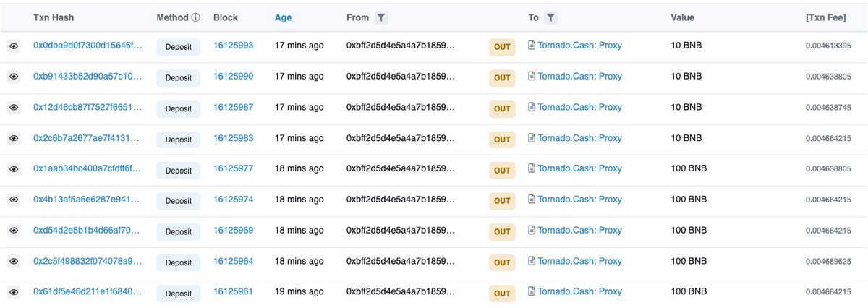868x308 pixels.
Task: Click Value column header
Action: tap(683, 17)
